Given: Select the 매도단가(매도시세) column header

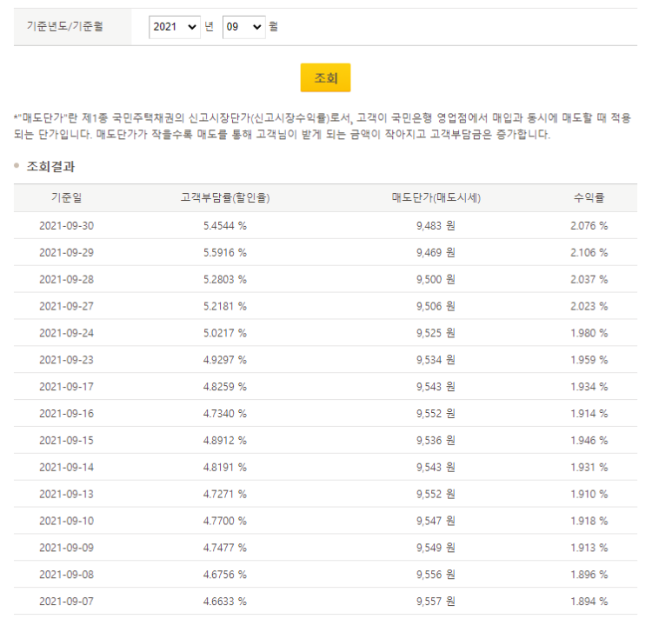Looking at the screenshot, I should [x=436, y=197].
